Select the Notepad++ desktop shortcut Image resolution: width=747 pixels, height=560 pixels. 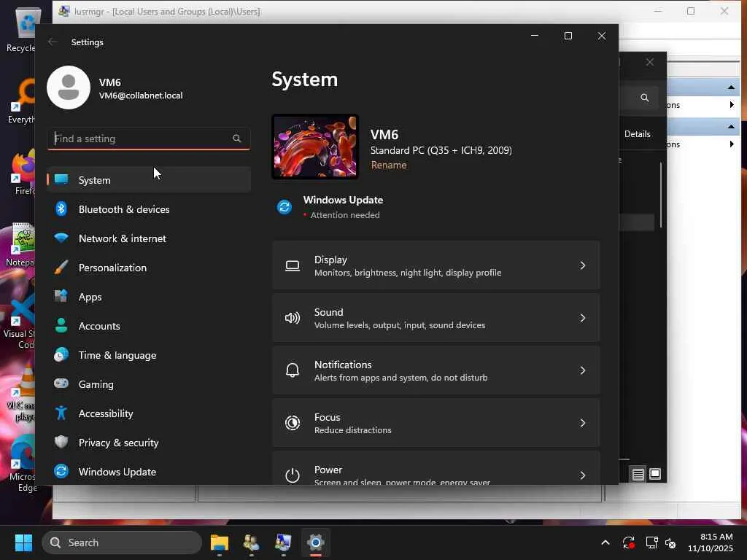tap(20, 244)
